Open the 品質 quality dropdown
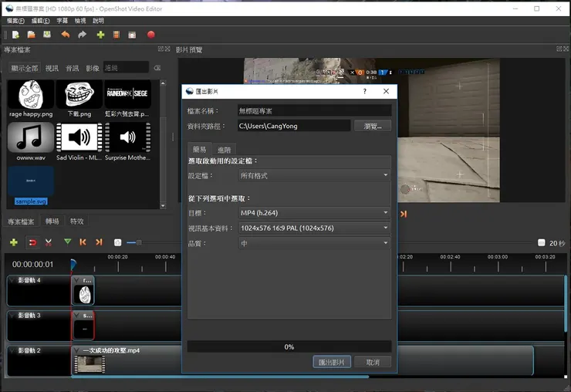This screenshot has height=392, width=571. (313, 243)
